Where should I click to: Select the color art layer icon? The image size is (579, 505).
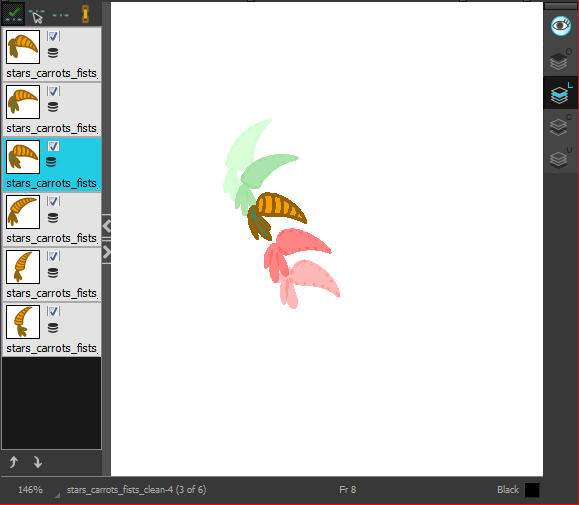[560, 126]
